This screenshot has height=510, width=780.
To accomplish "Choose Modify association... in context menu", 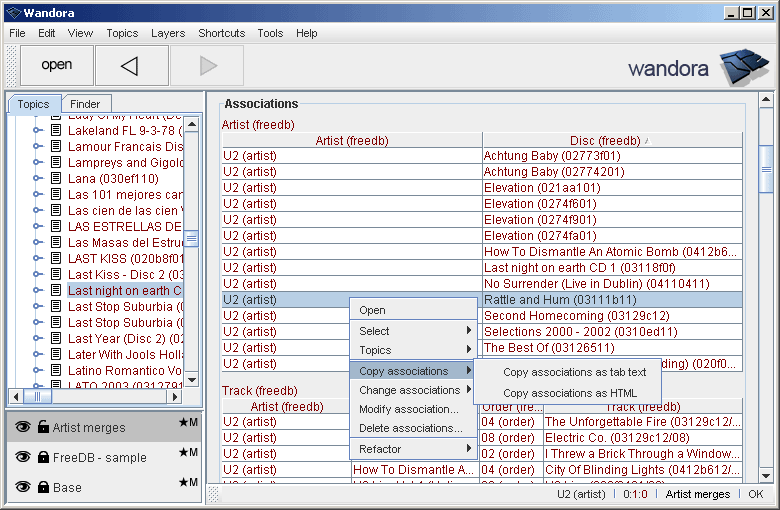I will (414, 409).
